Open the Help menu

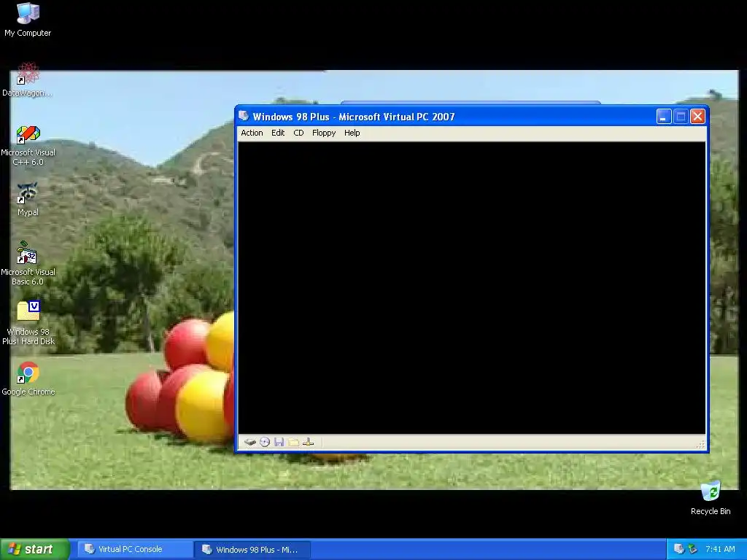tap(352, 133)
